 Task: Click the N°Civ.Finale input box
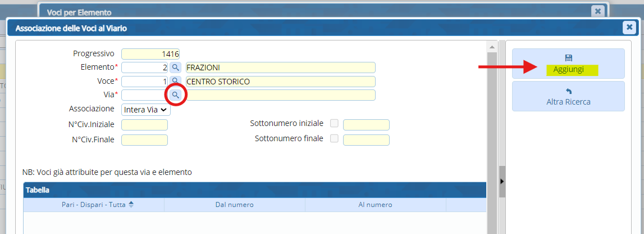tap(144, 139)
